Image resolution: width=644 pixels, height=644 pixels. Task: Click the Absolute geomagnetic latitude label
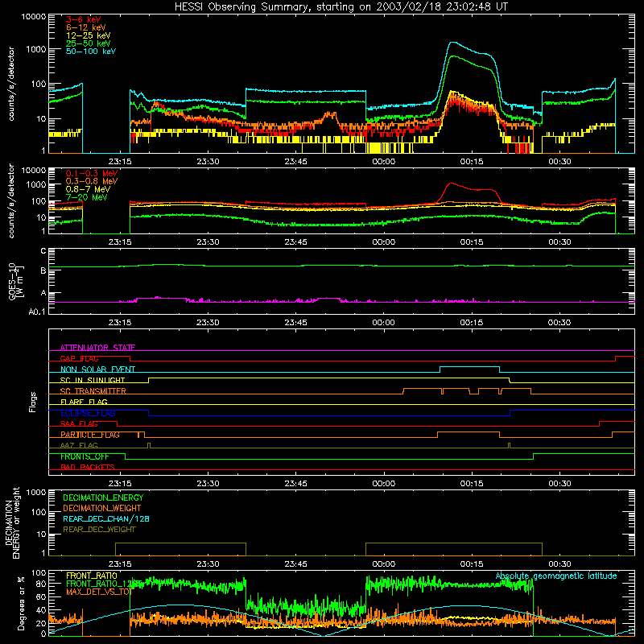pos(556,576)
